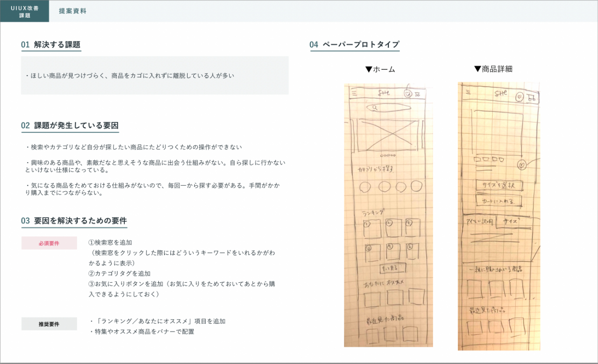
Task: Click the サイズを選択 box in sketch
Action: tap(498, 186)
